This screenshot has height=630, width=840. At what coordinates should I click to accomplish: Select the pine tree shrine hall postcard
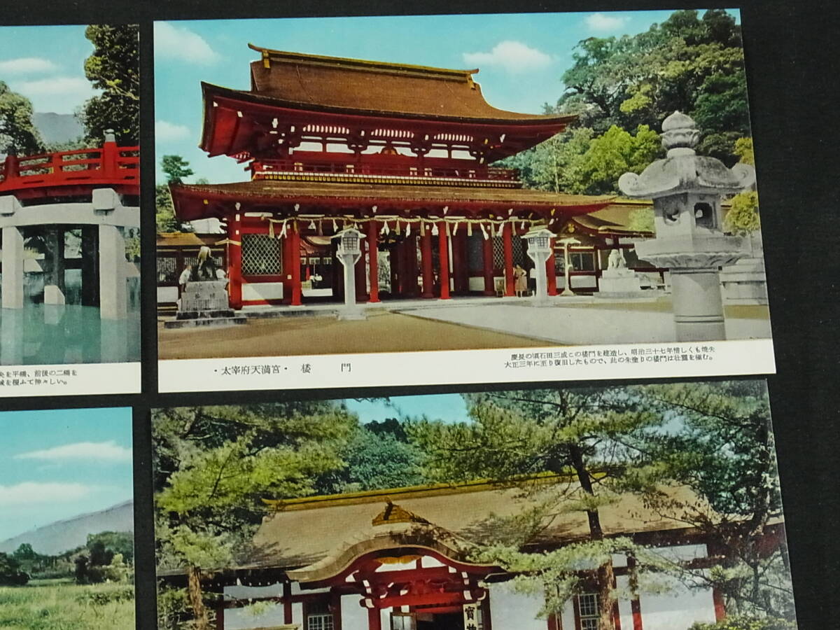tap(474, 505)
